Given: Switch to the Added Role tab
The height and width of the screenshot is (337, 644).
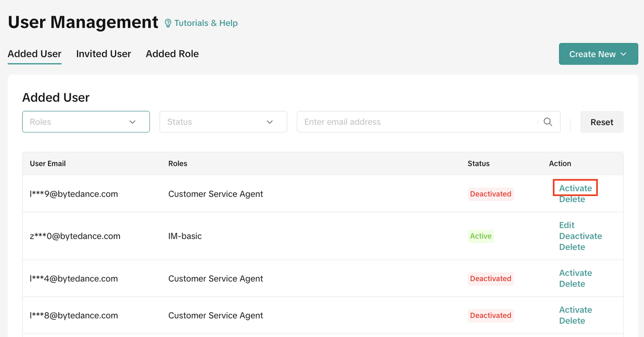Looking at the screenshot, I should coord(172,54).
